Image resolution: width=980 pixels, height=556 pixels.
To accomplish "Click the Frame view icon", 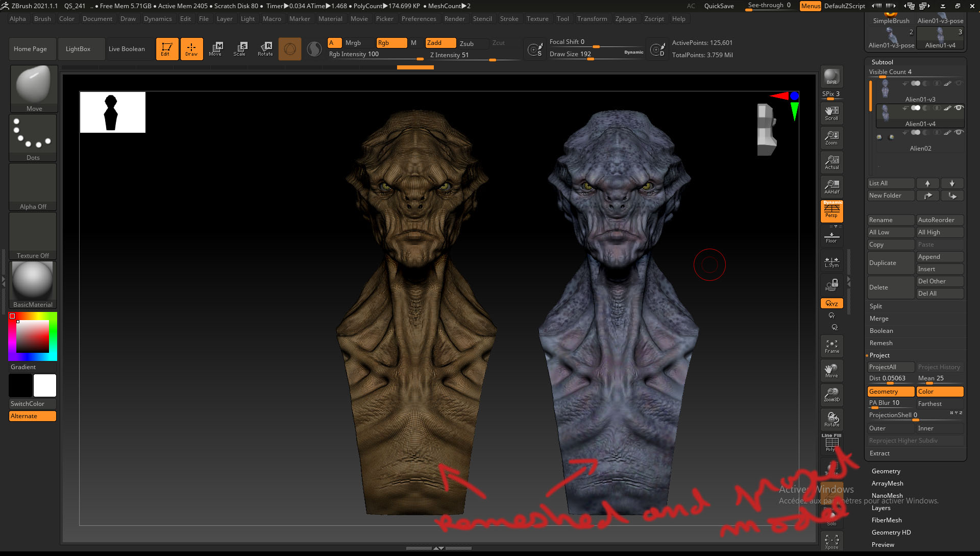I will coord(831,346).
